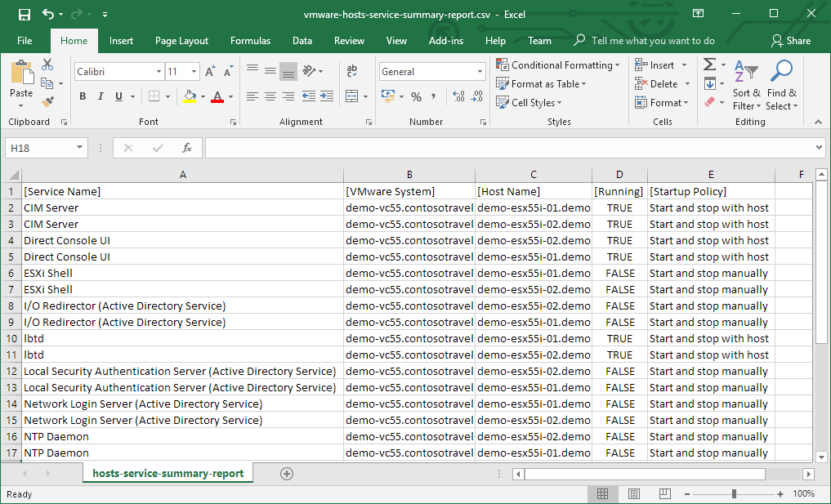Decrease cell indent
Image resolution: width=831 pixels, height=504 pixels.
click(x=308, y=96)
